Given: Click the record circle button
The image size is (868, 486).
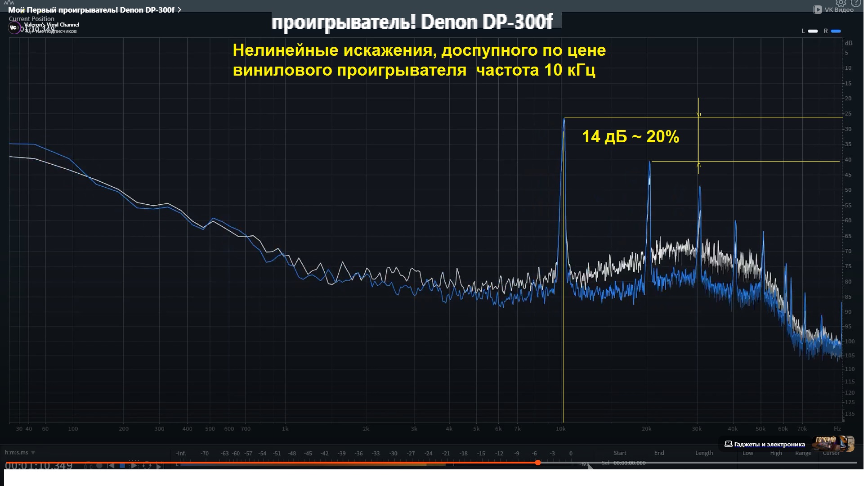Looking at the screenshot, I should (x=99, y=466).
